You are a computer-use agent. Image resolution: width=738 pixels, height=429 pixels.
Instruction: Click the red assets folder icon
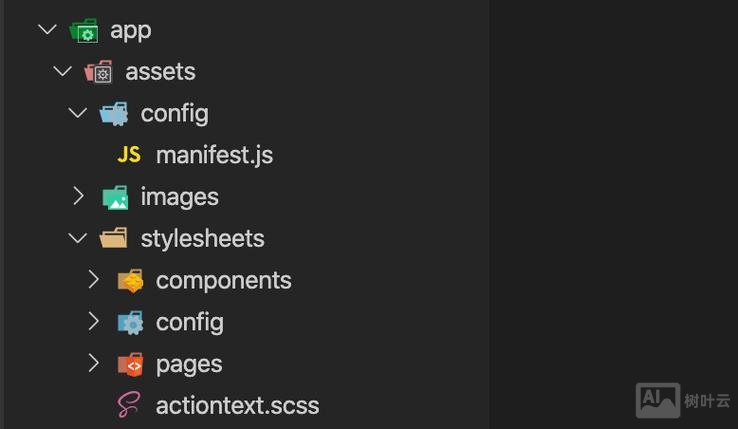point(99,72)
